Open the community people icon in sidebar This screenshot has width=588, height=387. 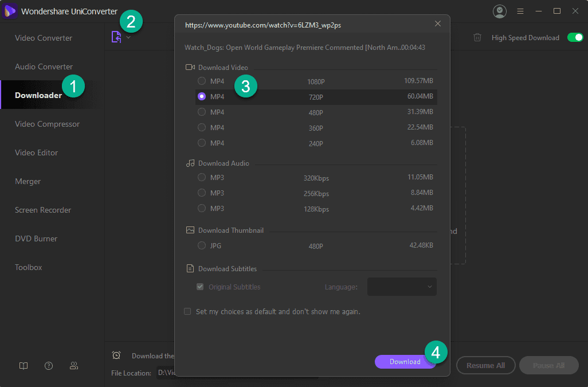(x=74, y=366)
